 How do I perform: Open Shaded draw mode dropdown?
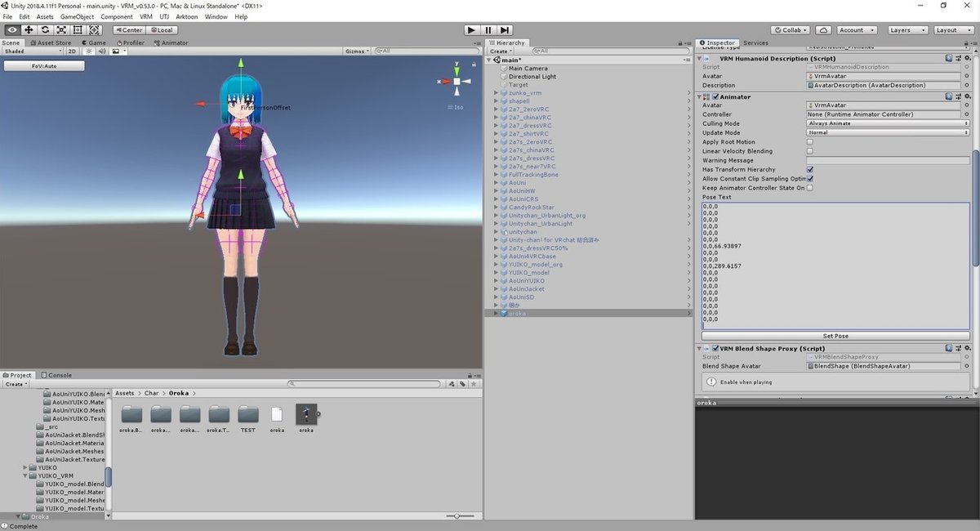(x=33, y=51)
